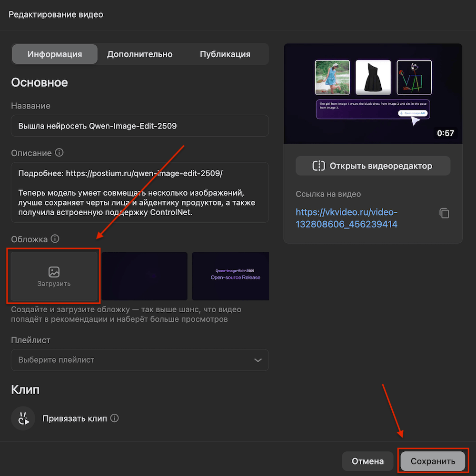Click Привязать клип label
Viewport: 476px width, 476px height.
[74, 418]
